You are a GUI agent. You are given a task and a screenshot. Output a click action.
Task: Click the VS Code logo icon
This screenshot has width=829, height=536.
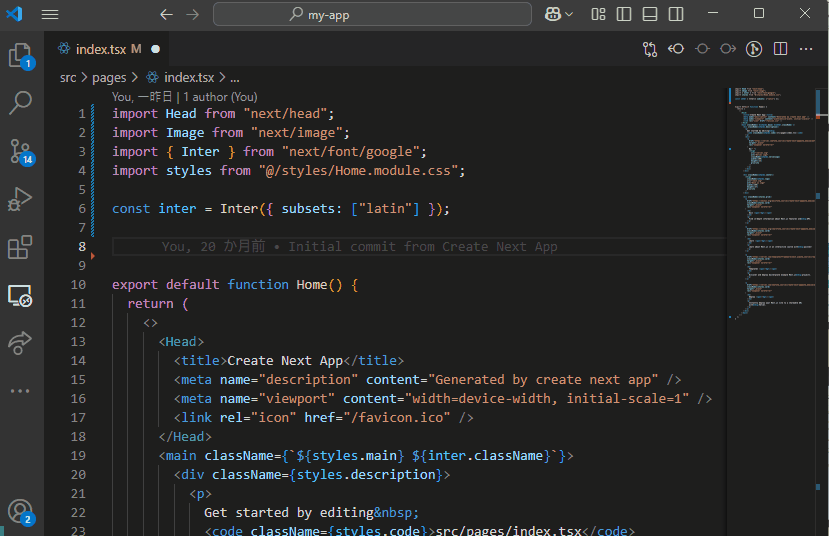tap(14, 14)
